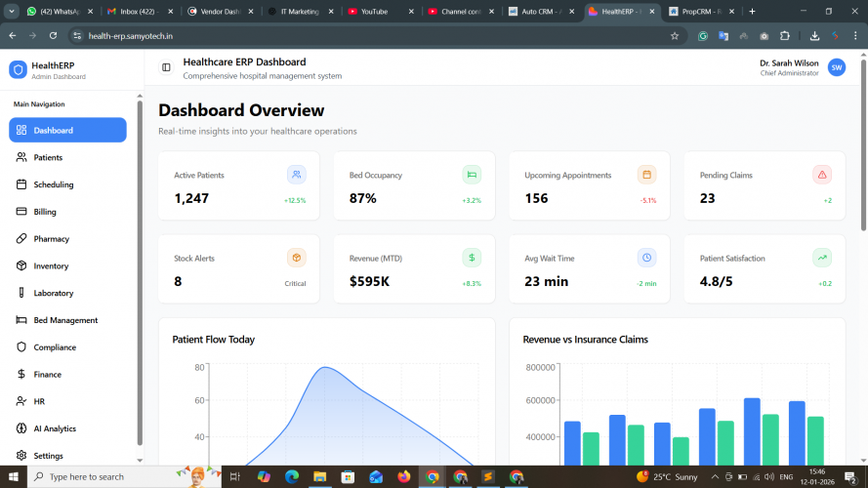
Task: Click the Upcoming Appointments calendar icon
Action: tap(646, 175)
